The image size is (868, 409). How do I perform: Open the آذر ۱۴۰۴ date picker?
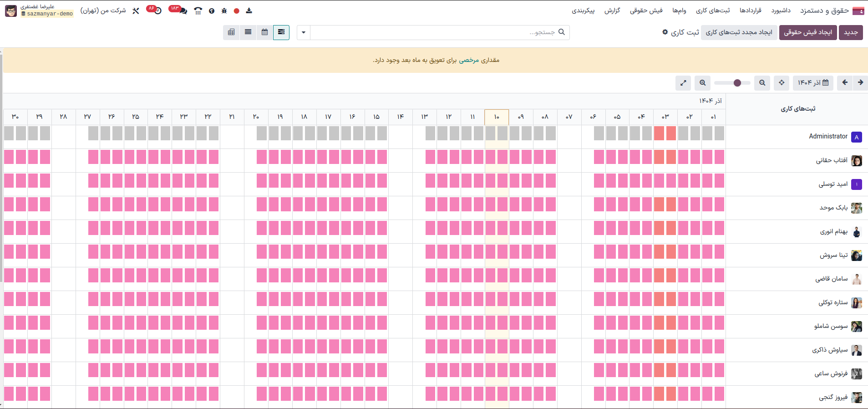pos(813,83)
